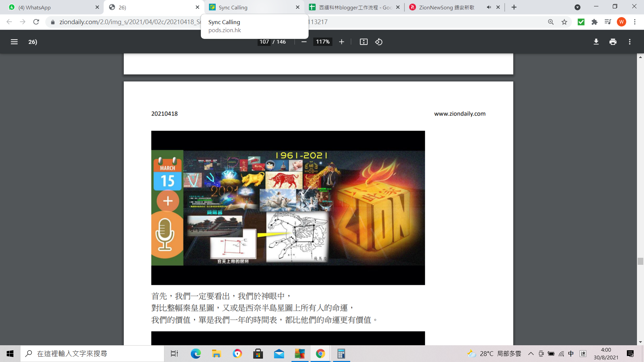Image resolution: width=644 pixels, height=362 pixels.
Task: Open Chrome from taskbar
Action: pos(320,354)
